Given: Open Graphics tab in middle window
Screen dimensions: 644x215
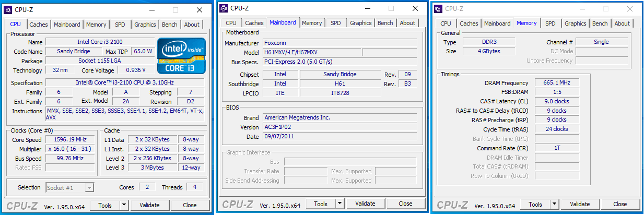Looking at the screenshot, I should tap(361, 23).
